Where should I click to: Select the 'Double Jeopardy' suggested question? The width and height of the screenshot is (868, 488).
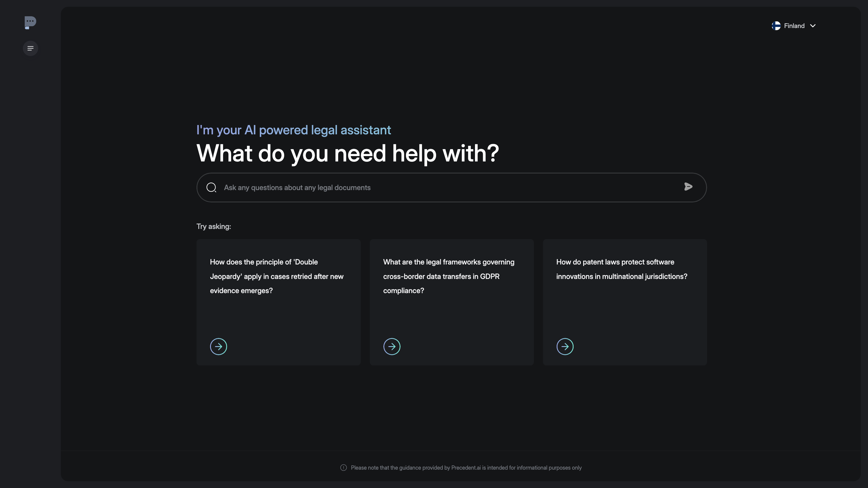click(277, 276)
